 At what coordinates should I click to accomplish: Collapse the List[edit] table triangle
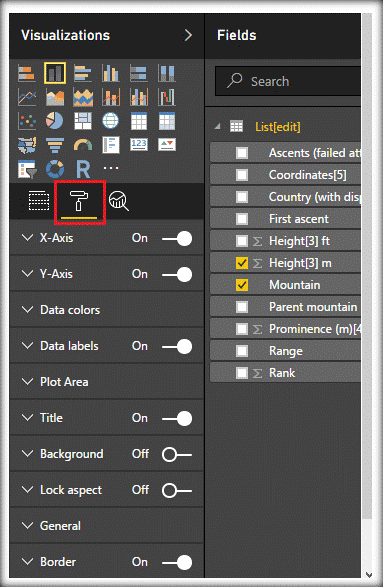[x=218, y=127]
